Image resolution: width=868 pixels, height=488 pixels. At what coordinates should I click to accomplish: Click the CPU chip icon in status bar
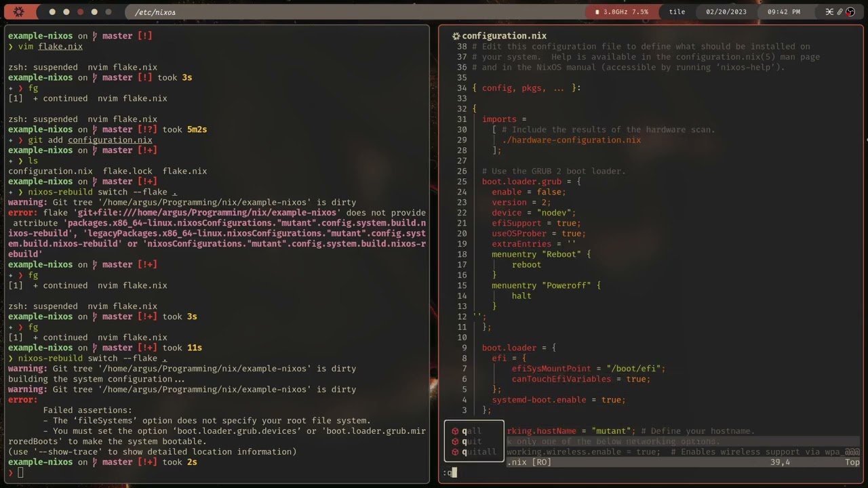(x=597, y=12)
